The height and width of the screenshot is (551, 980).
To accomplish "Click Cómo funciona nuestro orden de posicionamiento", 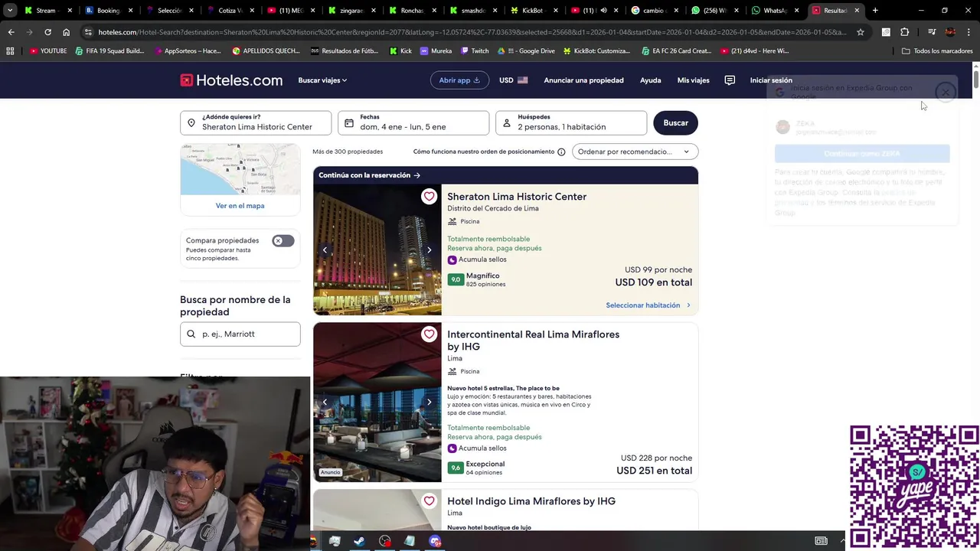I will [x=484, y=152].
